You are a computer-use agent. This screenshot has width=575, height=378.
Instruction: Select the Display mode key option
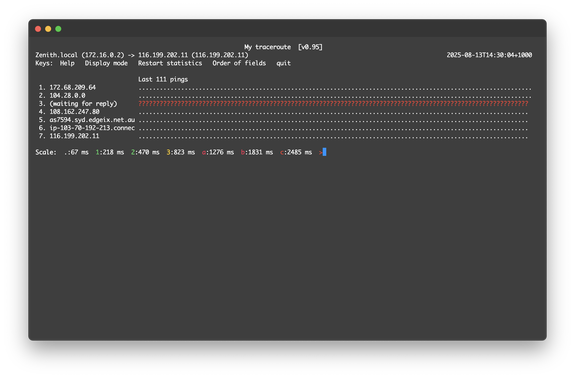tap(106, 63)
